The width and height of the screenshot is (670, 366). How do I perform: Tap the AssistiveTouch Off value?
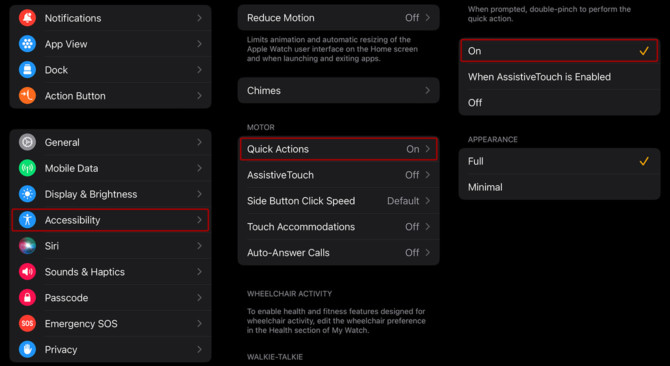pos(412,175)
